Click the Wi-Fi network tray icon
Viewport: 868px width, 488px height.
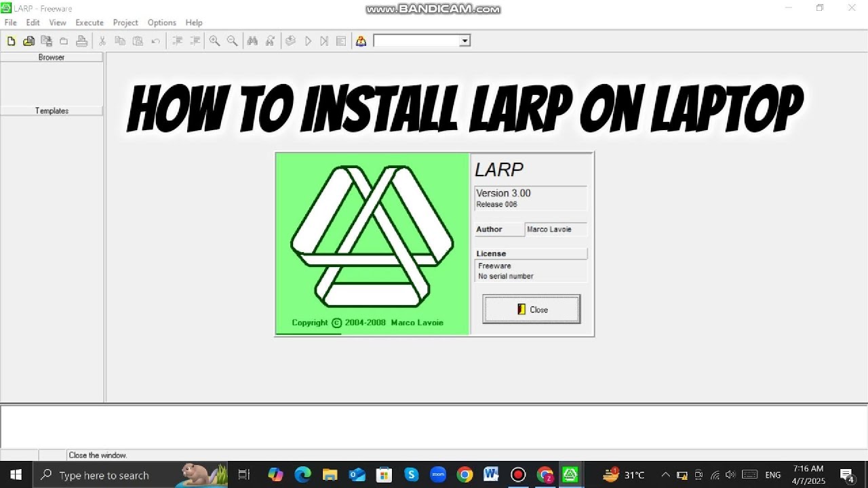point(715,475)
